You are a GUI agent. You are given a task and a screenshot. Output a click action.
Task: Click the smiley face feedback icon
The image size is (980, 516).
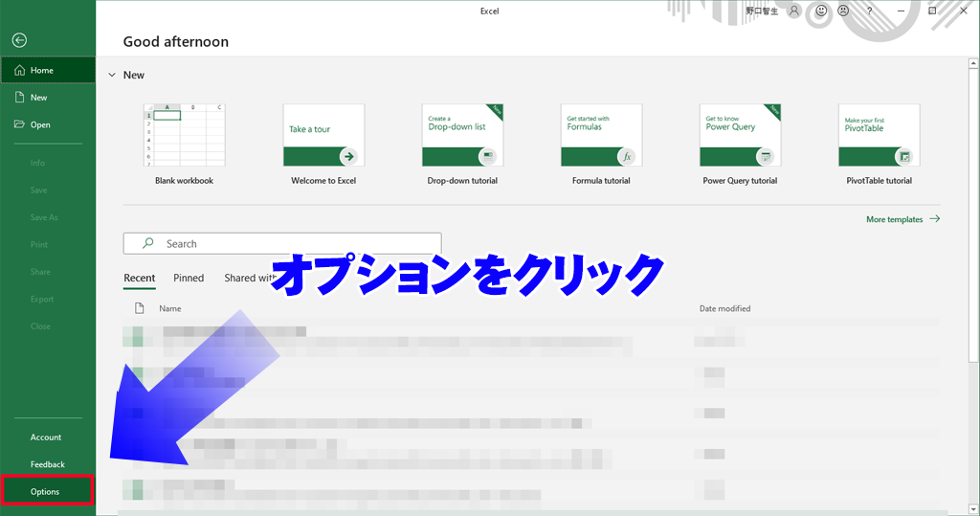821,11
